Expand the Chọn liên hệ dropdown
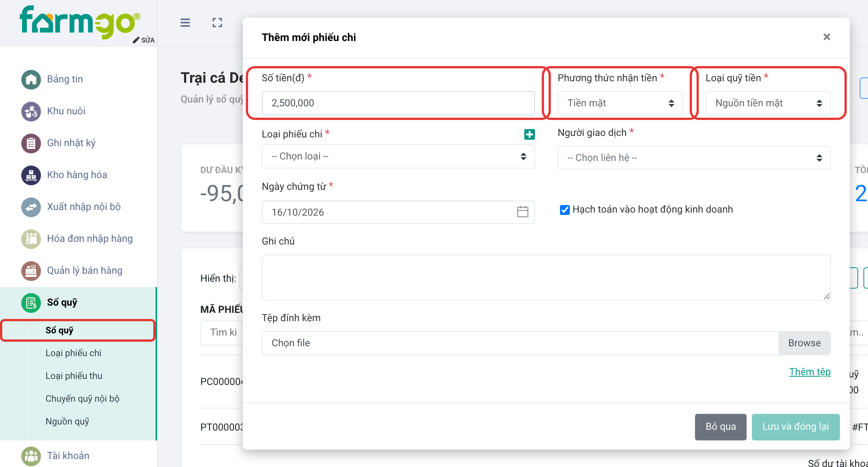Viewport: 868px width, 467px height. click(694, 158)
